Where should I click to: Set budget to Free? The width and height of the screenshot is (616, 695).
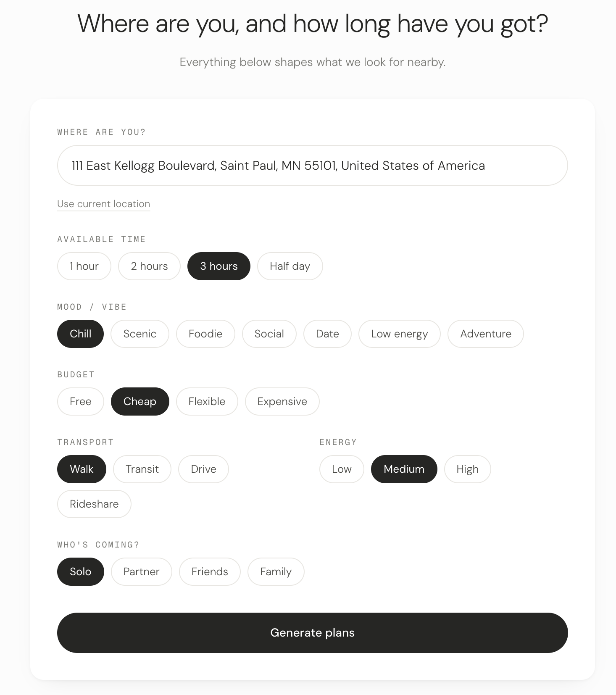[x=80, y=401]
